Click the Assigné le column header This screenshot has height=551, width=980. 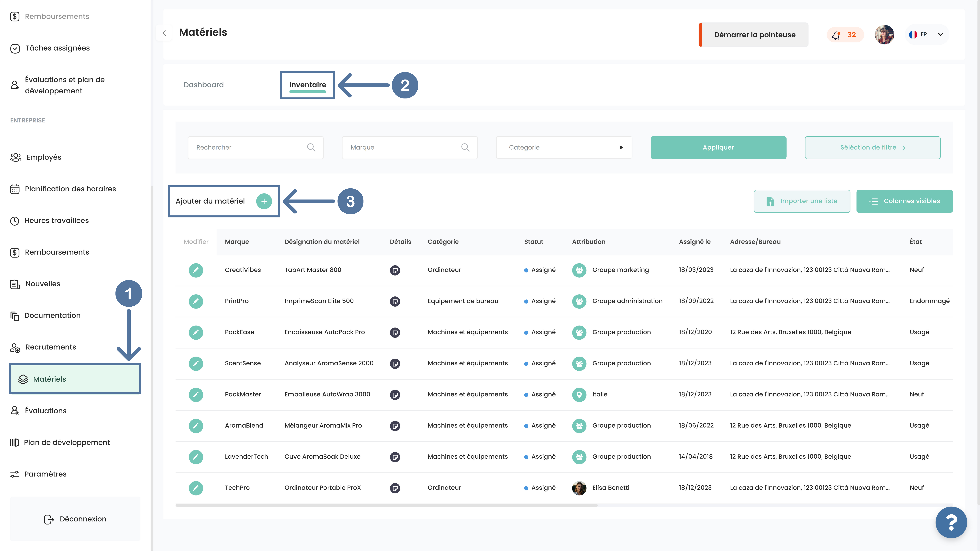(695, 242)
